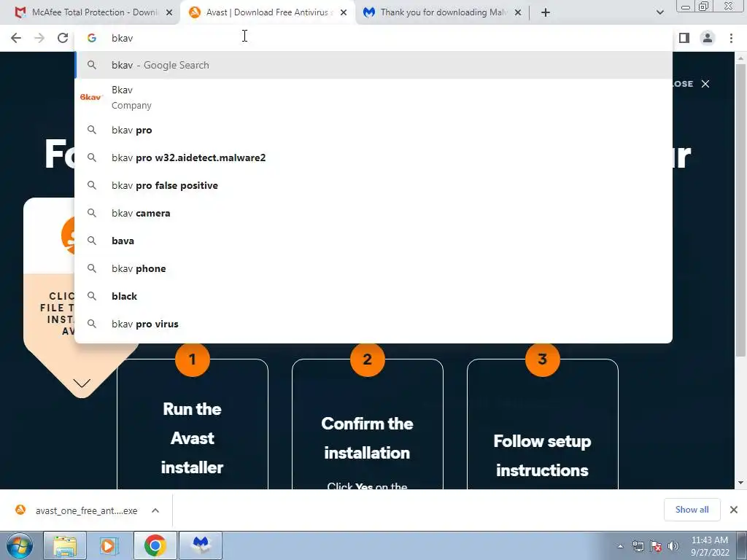Open the tab search dropdown arrow
This screenshot has height=560, width=747.
coord(659,12)
